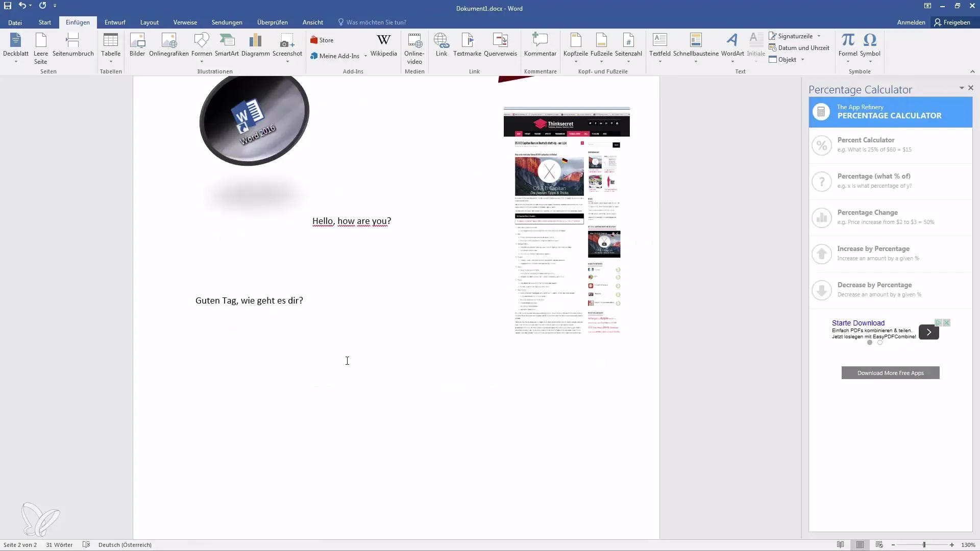Insert a SmartArt graphic
Image resolution: width=980 pixels, height=551 pixels.
point(227,45)
